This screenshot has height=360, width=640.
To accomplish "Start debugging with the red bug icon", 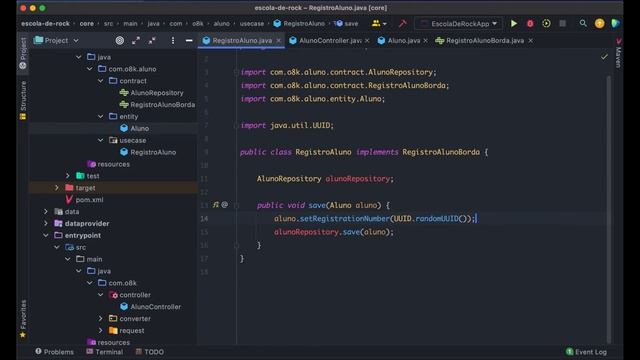I will [530, 24].
